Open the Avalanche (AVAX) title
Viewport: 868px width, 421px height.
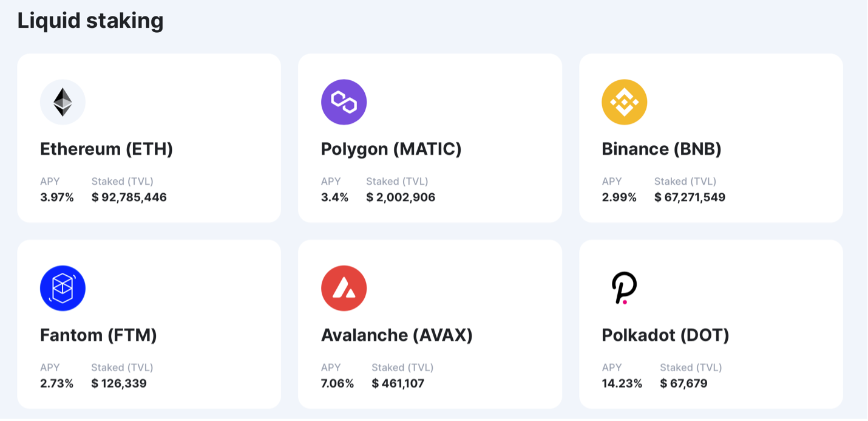(x=396, y=335)
